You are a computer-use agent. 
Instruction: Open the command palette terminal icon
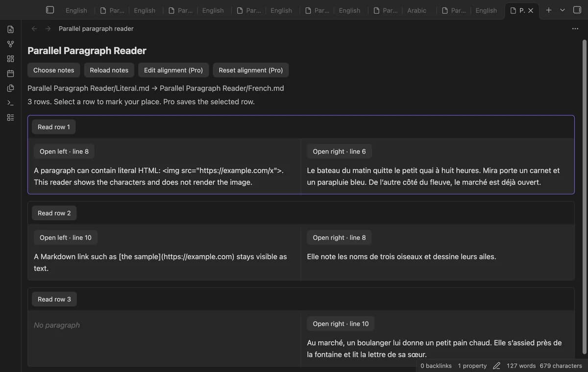(10, 103)
